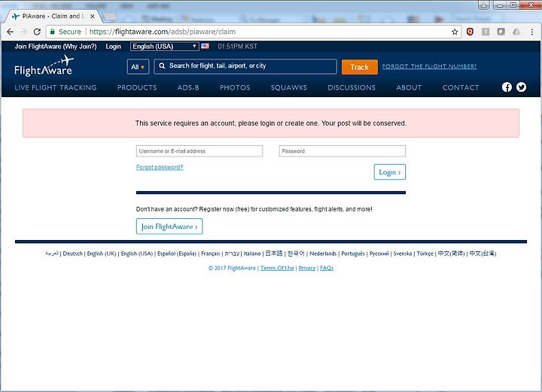Click the US flag icon
The image size is (542, 392).
pyautogui.click(x=205, y=46)
